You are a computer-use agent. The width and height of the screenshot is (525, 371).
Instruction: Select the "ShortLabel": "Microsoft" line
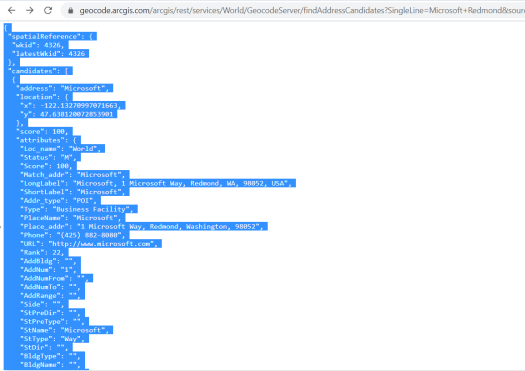[x=74, y=192]
